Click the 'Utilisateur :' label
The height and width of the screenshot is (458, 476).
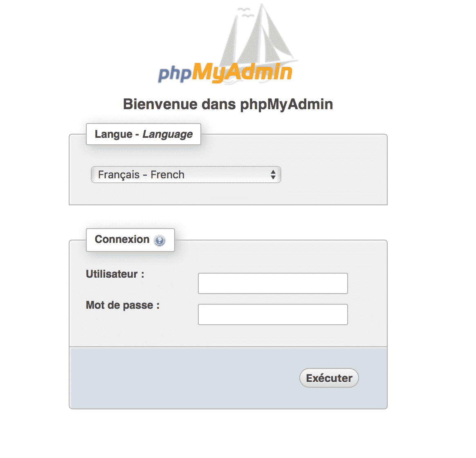coord(115,274)
